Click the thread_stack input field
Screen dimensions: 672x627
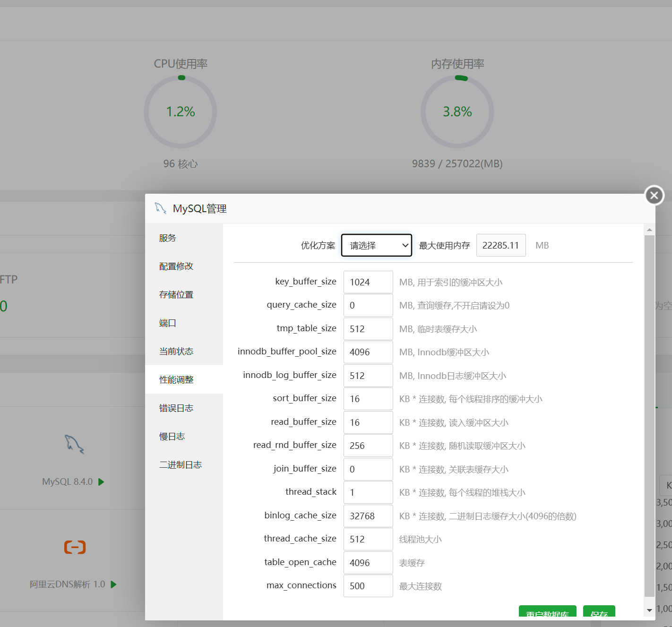(x=368, y=492)
